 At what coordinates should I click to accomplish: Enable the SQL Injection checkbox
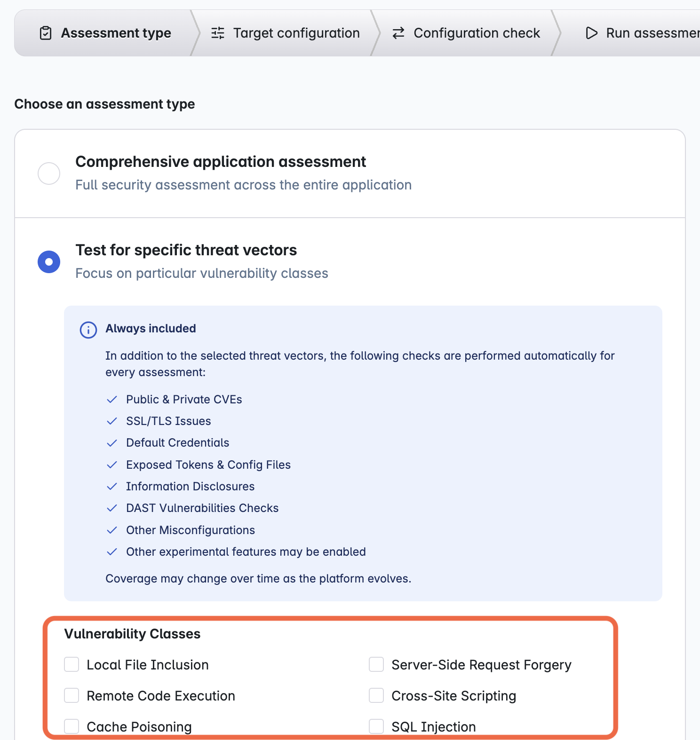tap(376, 726)
